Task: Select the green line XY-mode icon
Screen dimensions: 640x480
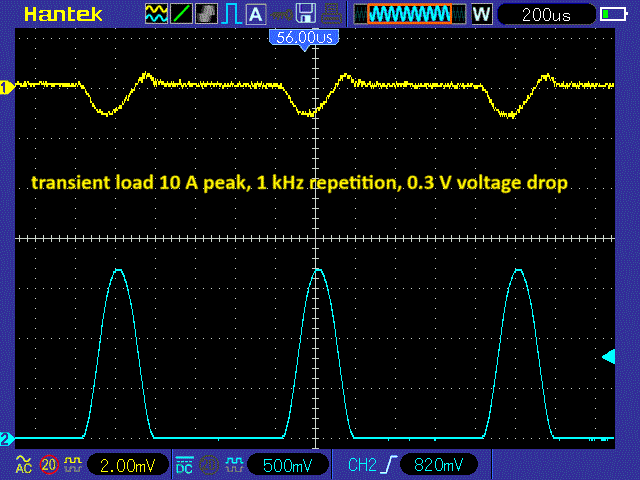Action: point(181,13)
